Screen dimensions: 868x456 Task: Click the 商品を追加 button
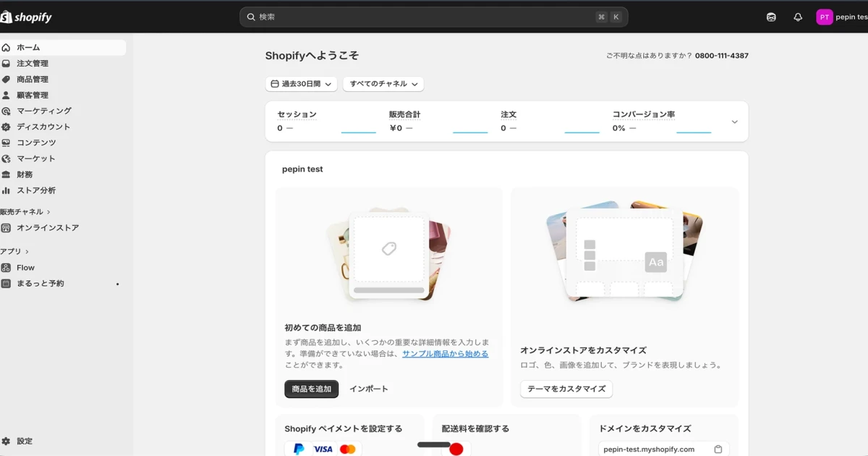coord(311,389)
